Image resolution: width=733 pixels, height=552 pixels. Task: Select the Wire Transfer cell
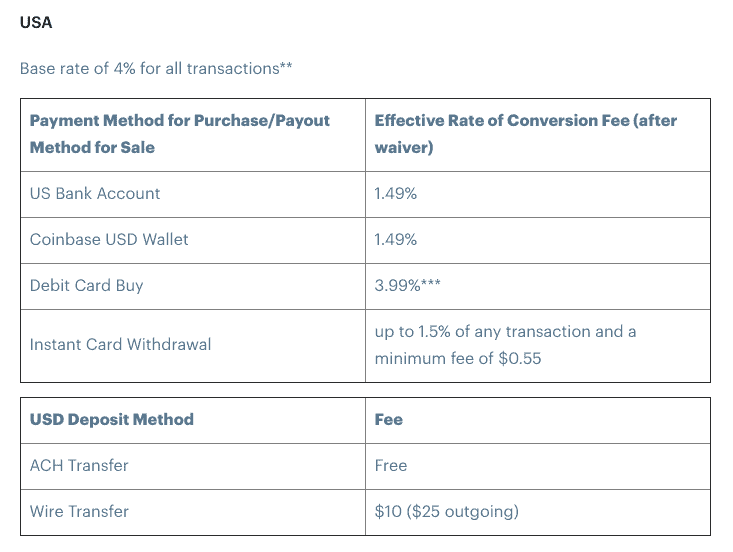coord(79,512)
